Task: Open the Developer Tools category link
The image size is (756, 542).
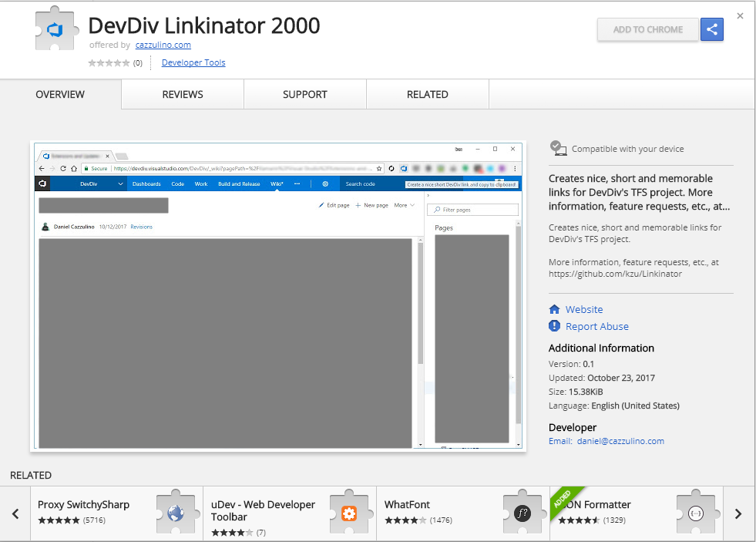Action: coord(193,62)
